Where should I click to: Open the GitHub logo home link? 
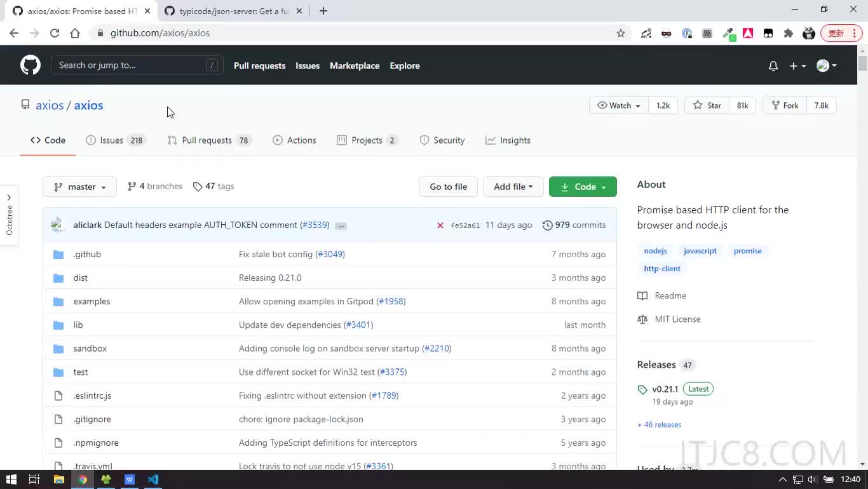30,65
